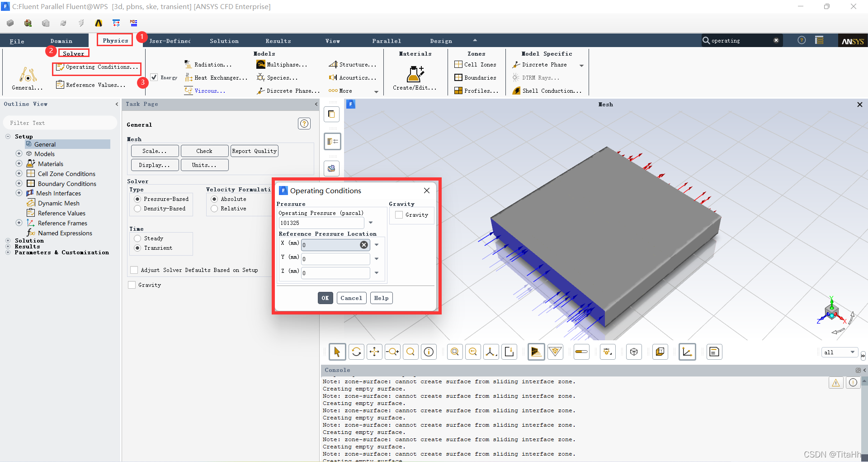Screen dimensions: 868x462
Task: Select the Steady time radio button
Action: click(x=137, y=238)
